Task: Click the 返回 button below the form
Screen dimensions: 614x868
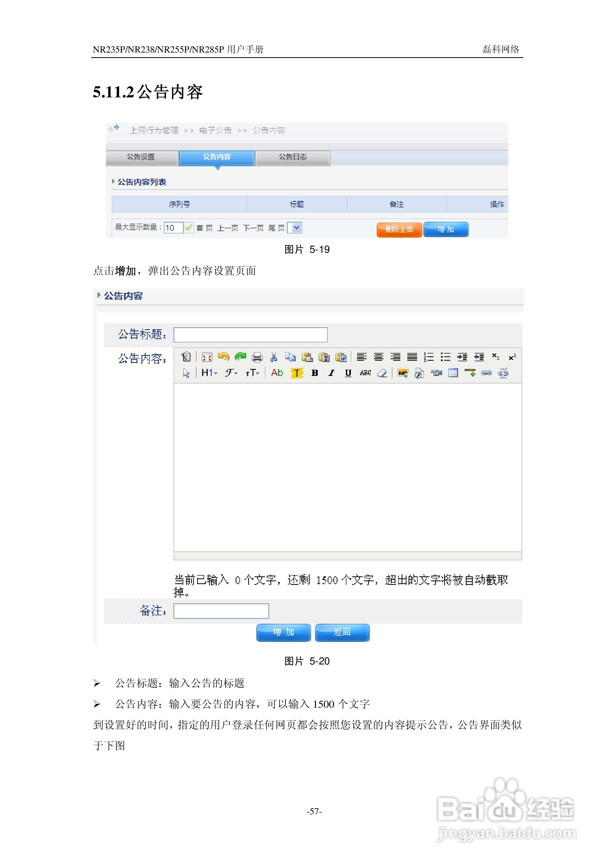Action: pos(342,632)
